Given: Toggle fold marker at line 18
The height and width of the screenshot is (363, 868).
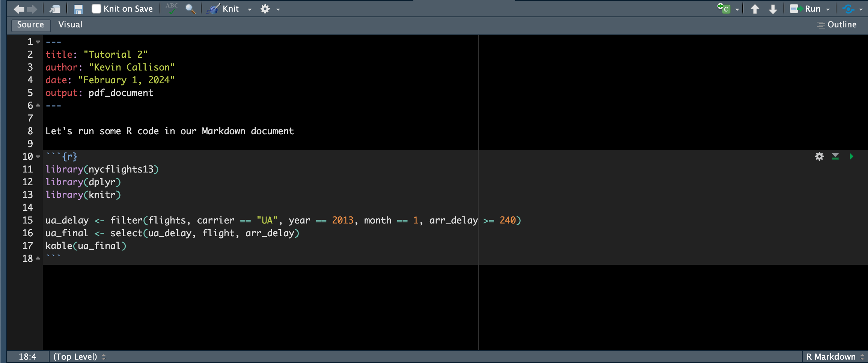Looking at the screenshot, I should [x=38, y=258].
